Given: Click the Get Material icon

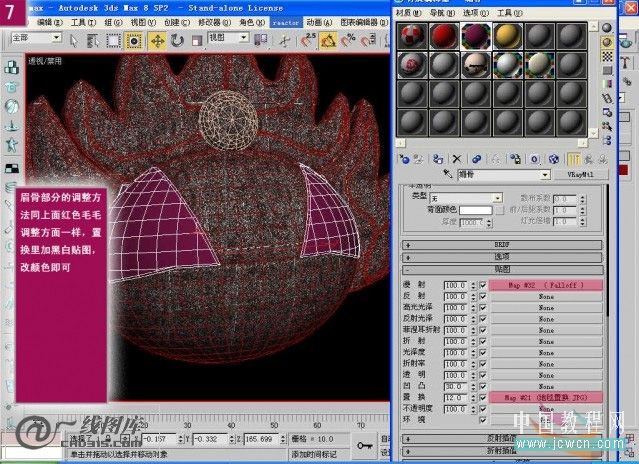Looking at the screenshot, I should [404, 159].
